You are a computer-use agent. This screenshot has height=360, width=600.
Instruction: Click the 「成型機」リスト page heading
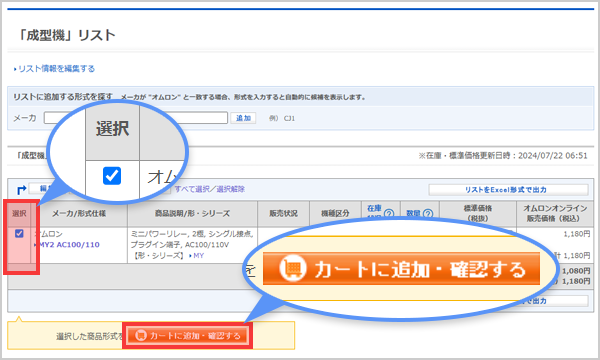[x=66, y=35]
